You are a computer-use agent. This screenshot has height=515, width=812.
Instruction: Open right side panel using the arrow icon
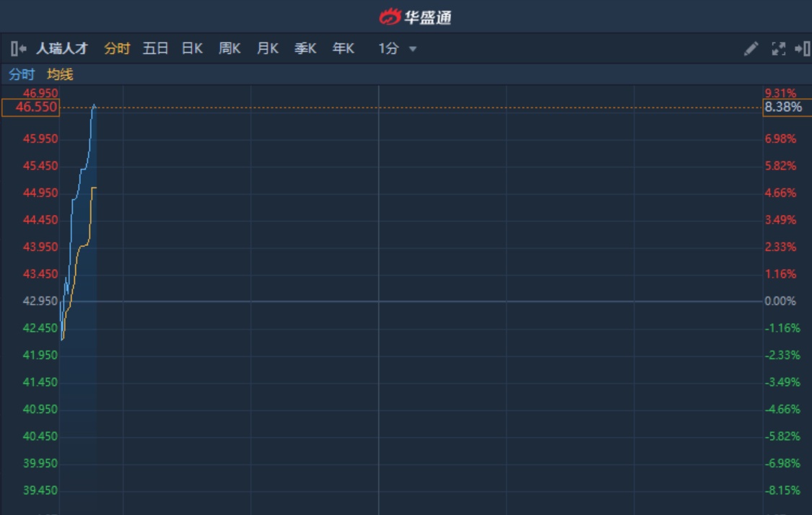802,48
